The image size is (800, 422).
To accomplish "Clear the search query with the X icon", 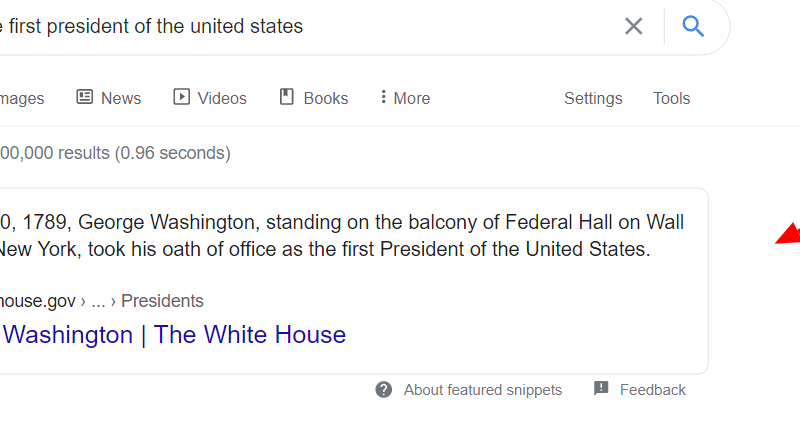I will [x=633, y=27].
